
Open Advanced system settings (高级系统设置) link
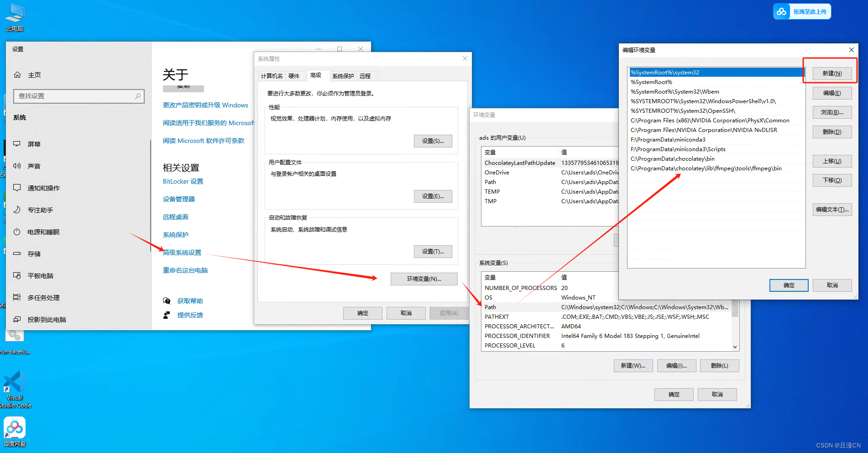pyautogui.click(x=182, y=253)
